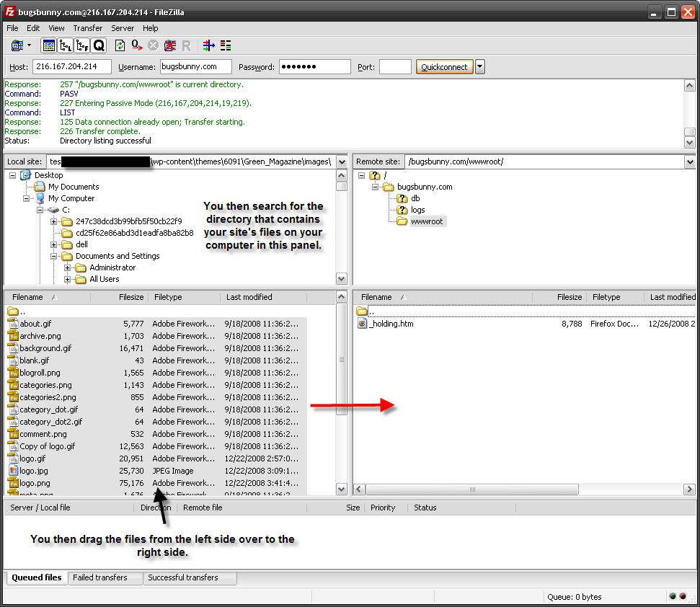Viewport: 700px width, 607px height.
Task: Select logo.png file icon
Action: 13,483
